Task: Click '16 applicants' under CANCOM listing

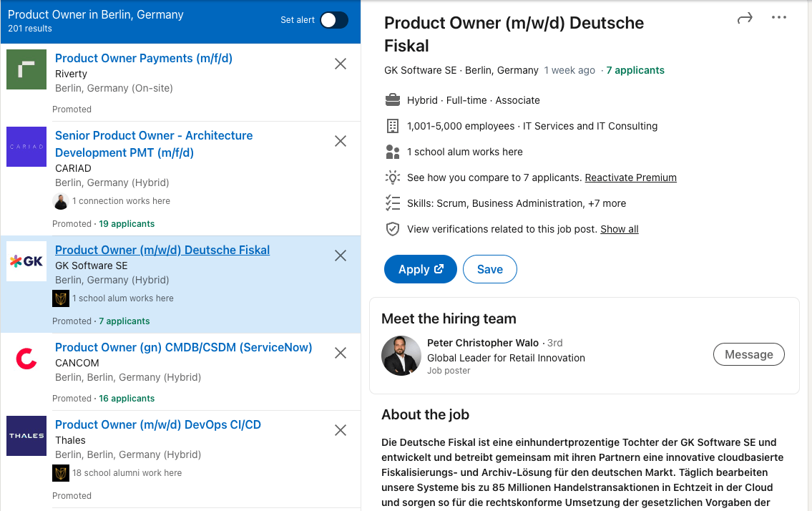Action: coord(127,399)
